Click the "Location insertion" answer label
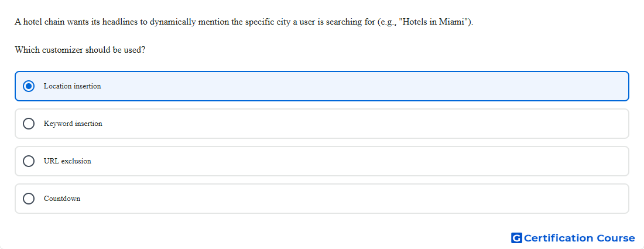644x249 pixels. point(72,86)
